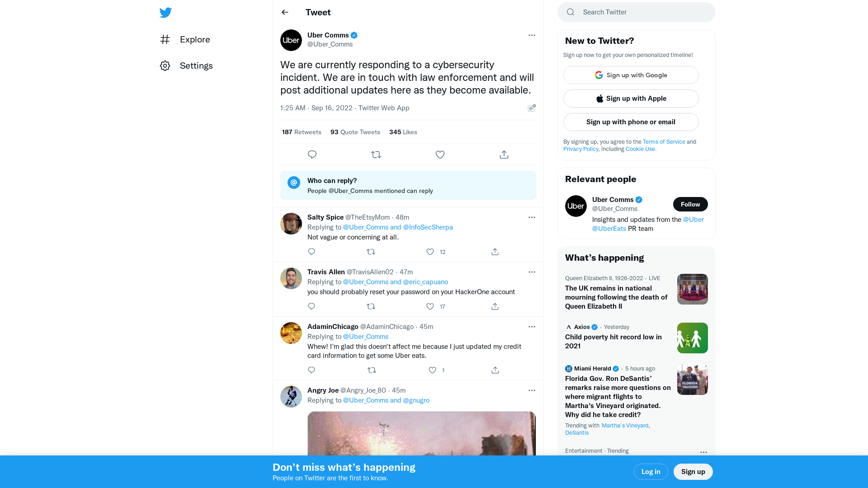
Task: Go back using the back arrow
Action: [x=285, y=12]
